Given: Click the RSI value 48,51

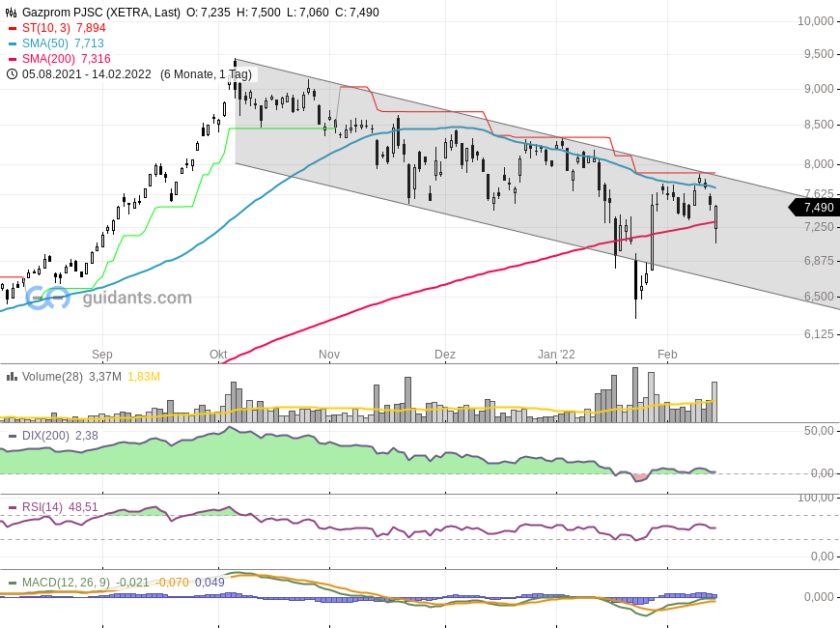Looking at the screenshot, I should [x=83, y=507].
